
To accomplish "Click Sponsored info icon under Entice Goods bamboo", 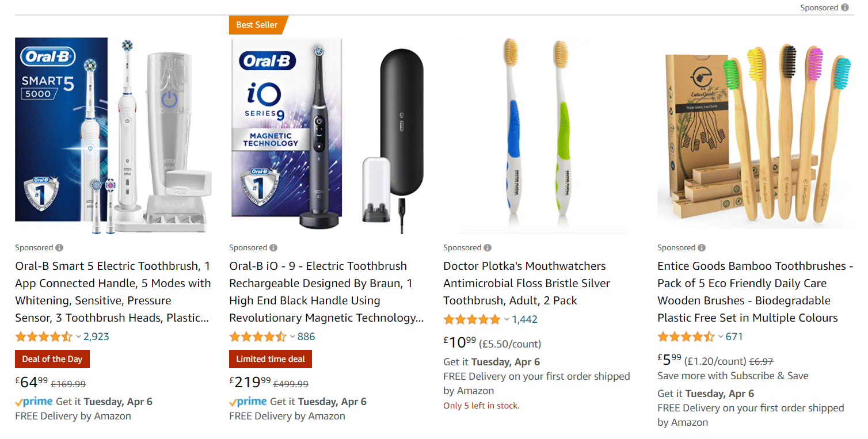I will 702,247.
